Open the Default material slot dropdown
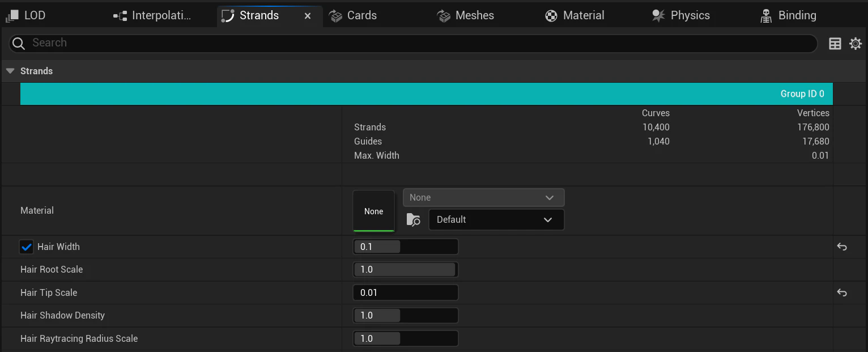868x352 pixels. [496, 220]
